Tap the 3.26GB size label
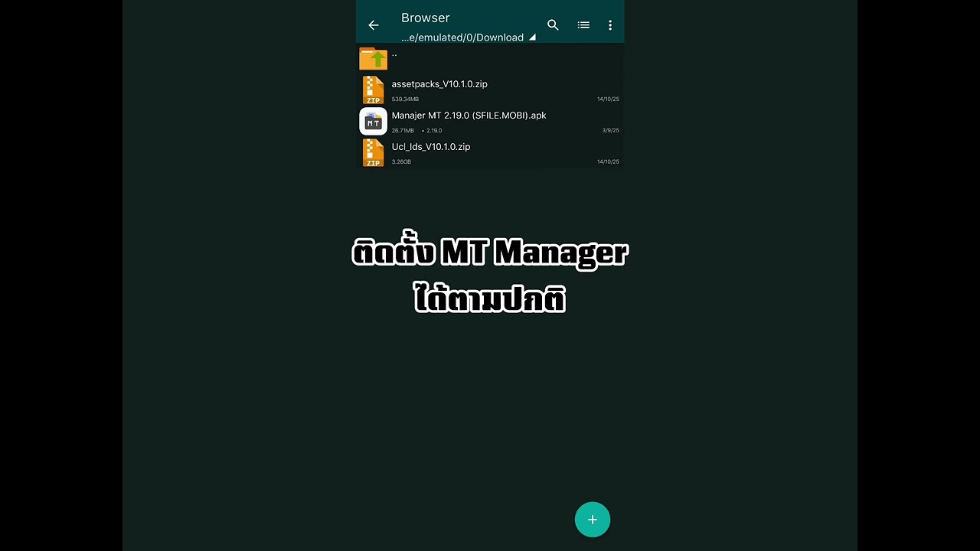Screen dimensions: 980x551 pyautogui.click(x=401, y=162)
